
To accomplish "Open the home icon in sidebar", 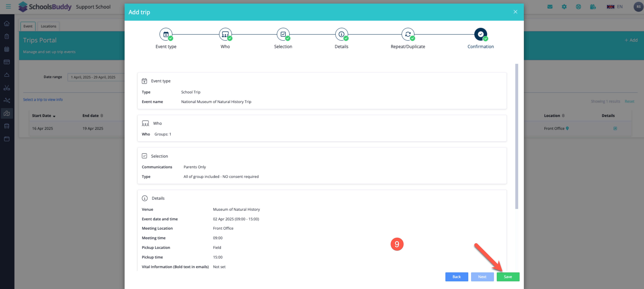I will [7, 24].
